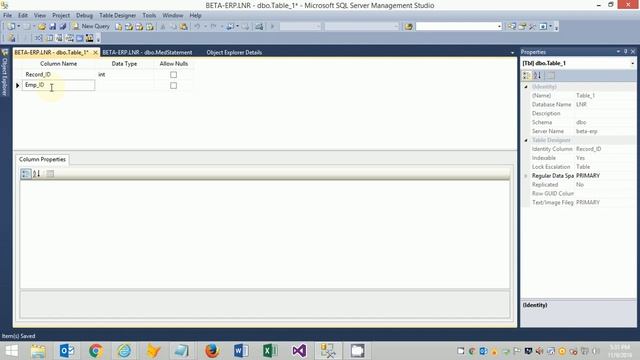
Task: Click the Relationships toolbar icon
Action: [38, 38]
